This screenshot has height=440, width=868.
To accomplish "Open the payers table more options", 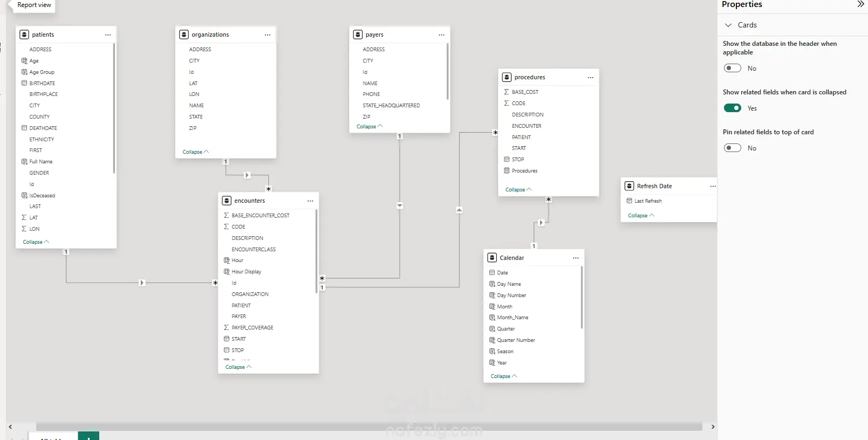I will click(442, 35).
